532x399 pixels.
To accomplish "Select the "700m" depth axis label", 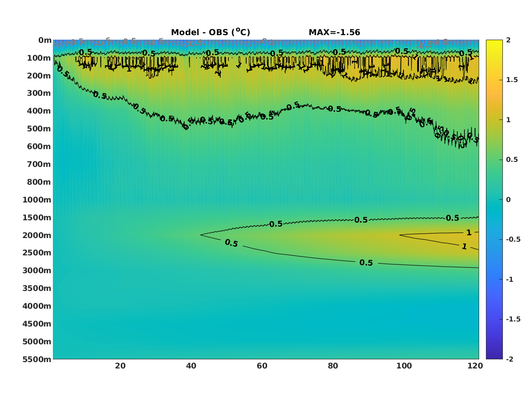I will (39, 164).
